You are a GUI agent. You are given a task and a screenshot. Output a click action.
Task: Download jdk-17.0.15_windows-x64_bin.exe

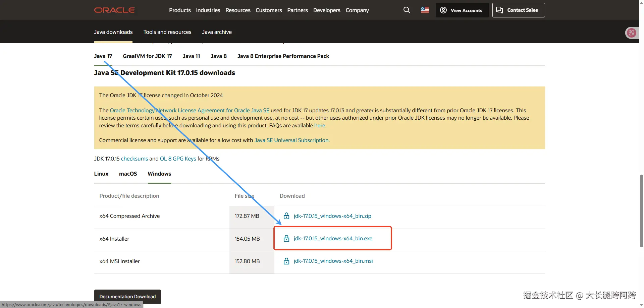pos(333,238)
